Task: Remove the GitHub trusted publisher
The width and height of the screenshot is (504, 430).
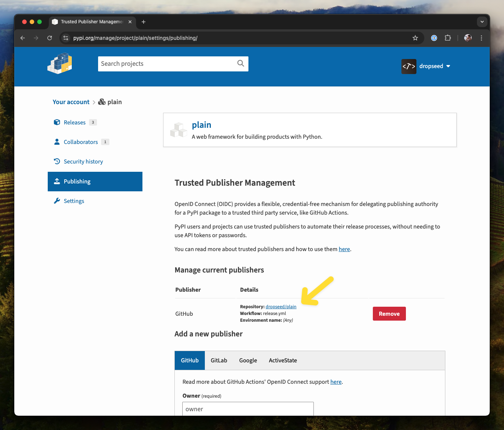Action: click(x=389, y=313)
